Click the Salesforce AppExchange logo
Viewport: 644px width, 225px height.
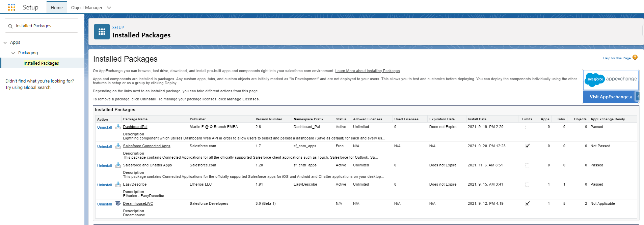tap(611, 79)
